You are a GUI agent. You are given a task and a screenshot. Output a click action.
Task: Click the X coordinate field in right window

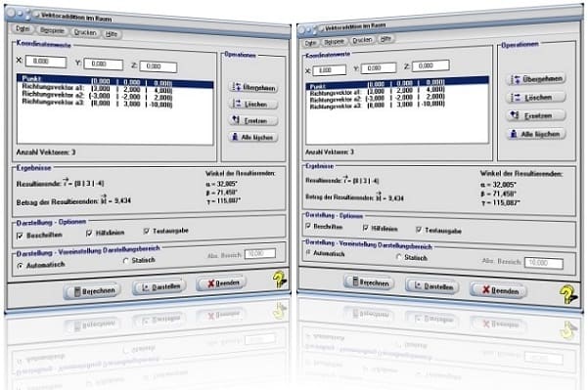point(330,70)
